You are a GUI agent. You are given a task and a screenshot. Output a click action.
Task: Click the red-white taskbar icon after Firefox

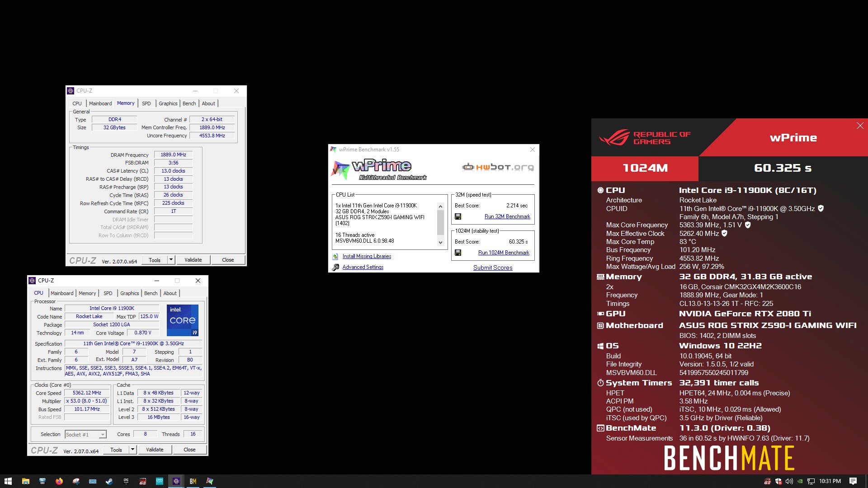click(x=76, y=481)
